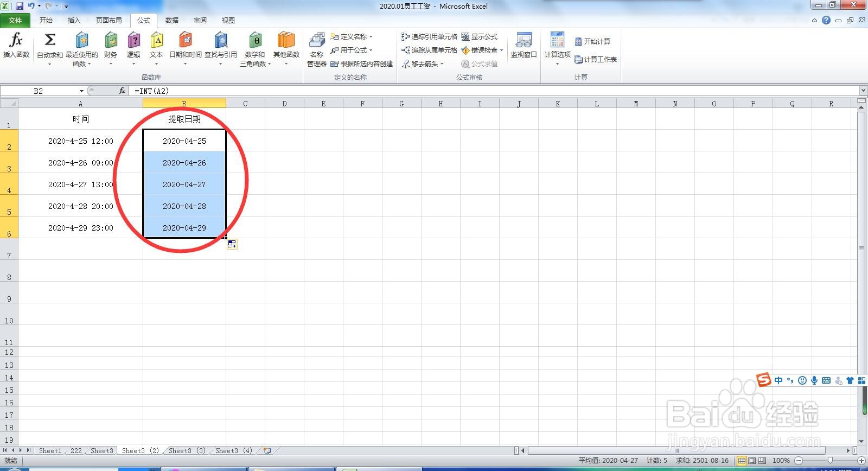Open the Name Manager (名称管理器)
The width and height of the screenshot is (868, 471).
pyautogui.click(x=317, y=49)
